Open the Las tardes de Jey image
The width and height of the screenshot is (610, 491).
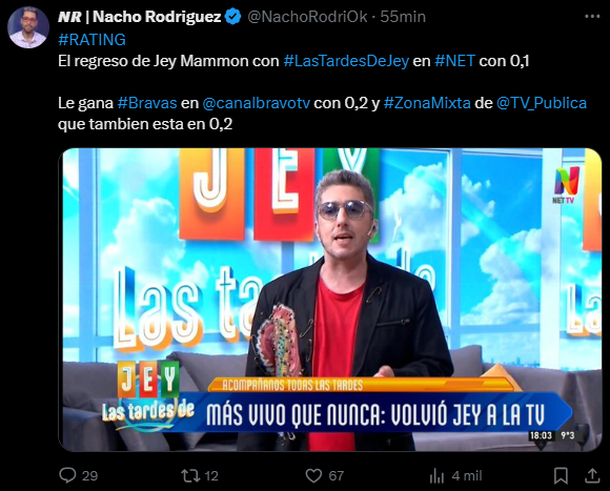click(x=330, y=300)
